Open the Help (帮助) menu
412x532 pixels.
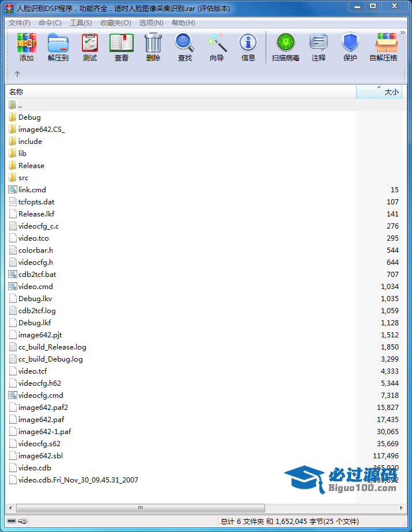click(183, 22)
